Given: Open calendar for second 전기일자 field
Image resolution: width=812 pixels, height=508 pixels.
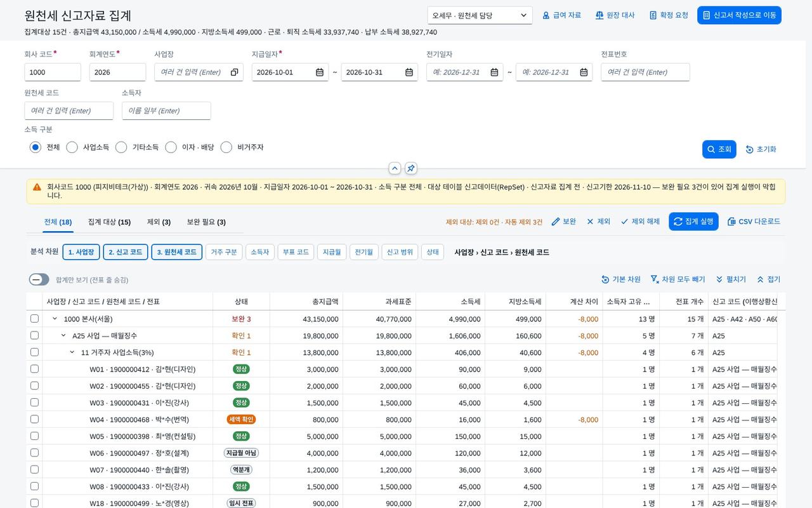Looking at the screenshot, I should [x=584, y=72].
